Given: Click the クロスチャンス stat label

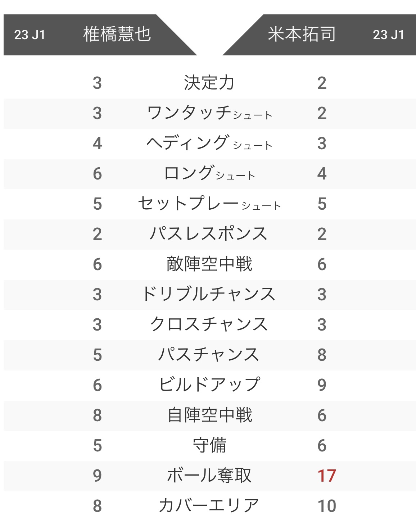Looking at the screenshot, I should (209, 325).
